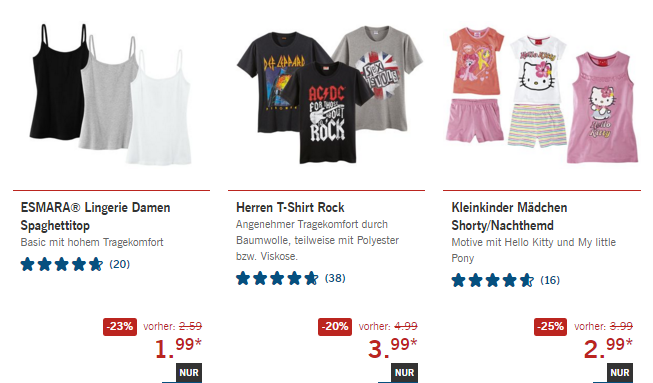Click the star rating of the Spaghettitop
Viewport: 653px width, 383px height.
(62, 264)
